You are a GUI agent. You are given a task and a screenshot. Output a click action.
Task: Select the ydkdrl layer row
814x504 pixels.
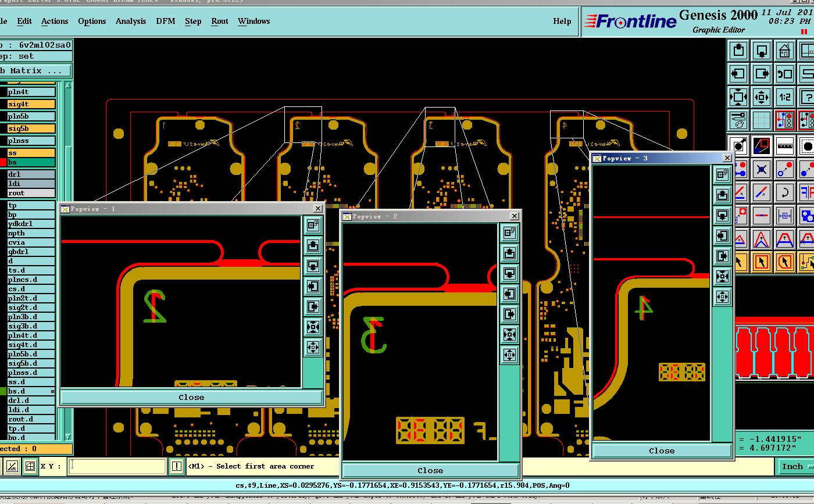[x=31, y=224]
